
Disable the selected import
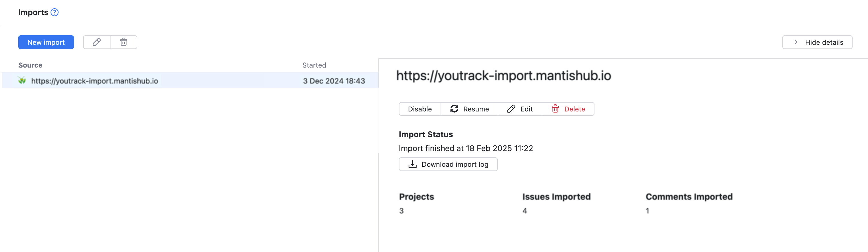[419, 109]
